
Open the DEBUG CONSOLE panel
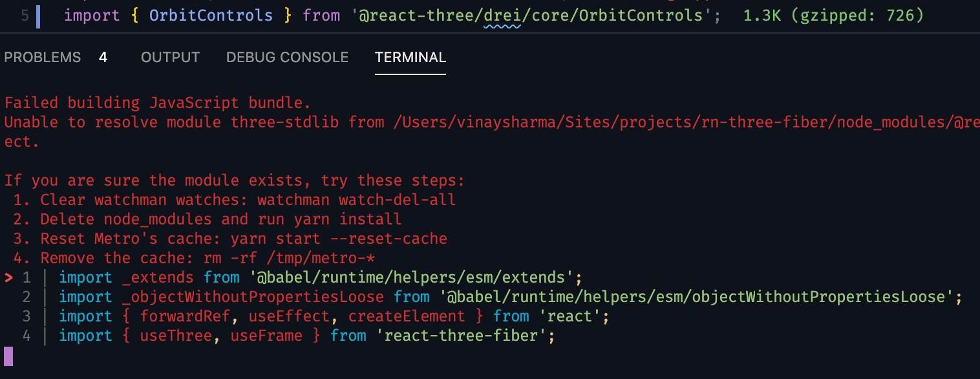(287, 57)
